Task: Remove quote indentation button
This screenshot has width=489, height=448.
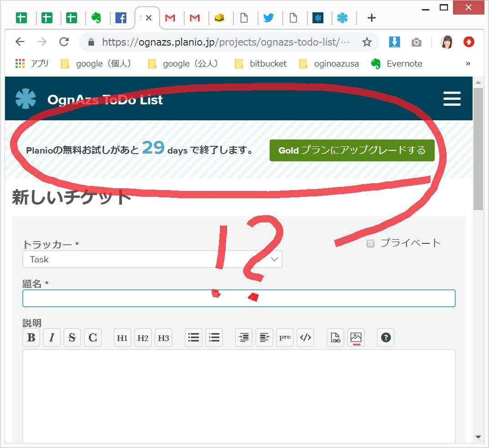Action: 264,337
